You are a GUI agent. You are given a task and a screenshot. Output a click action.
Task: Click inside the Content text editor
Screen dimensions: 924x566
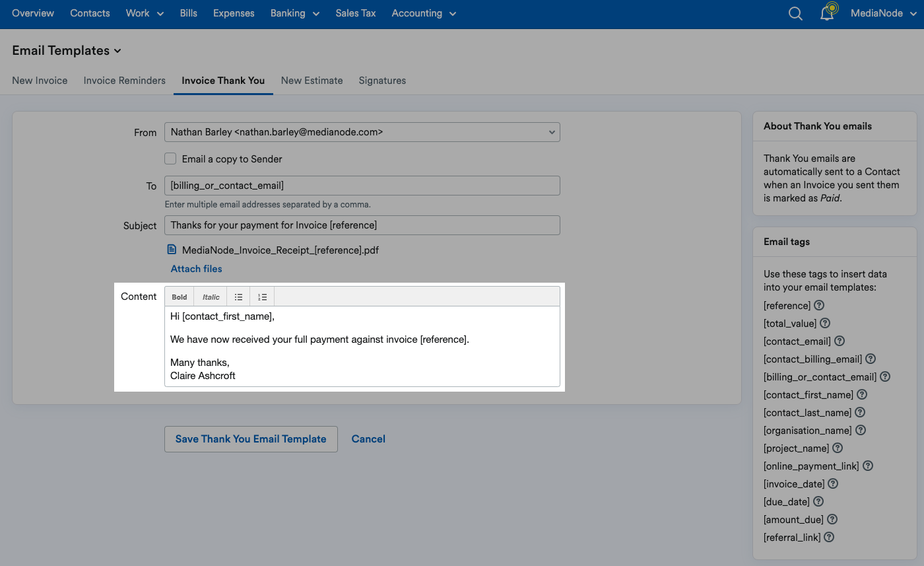click(362, 346)
